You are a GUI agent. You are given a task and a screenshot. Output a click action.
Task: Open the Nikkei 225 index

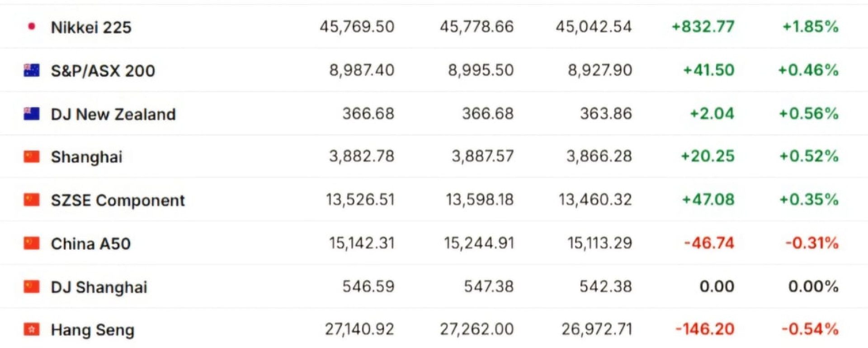[91, 27]
